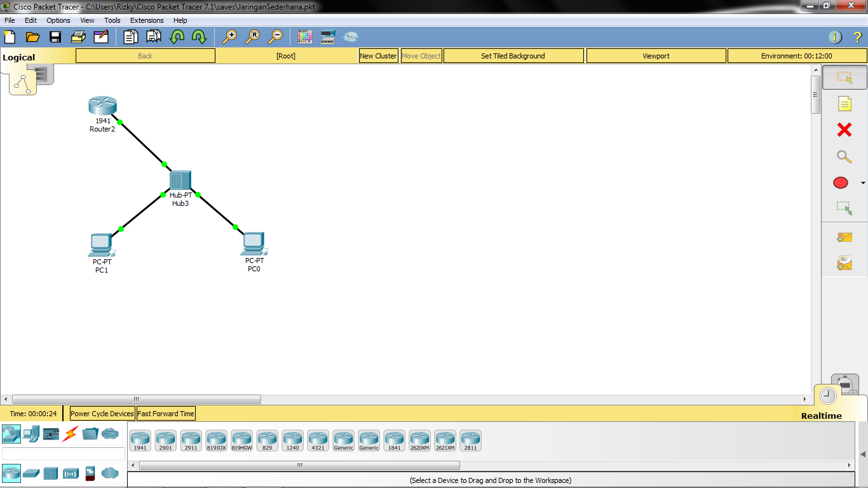Select the Multiuser Connection cloud category
This screenshot has height=488, width=868.
pyautogui.click(x=110, y=434)
